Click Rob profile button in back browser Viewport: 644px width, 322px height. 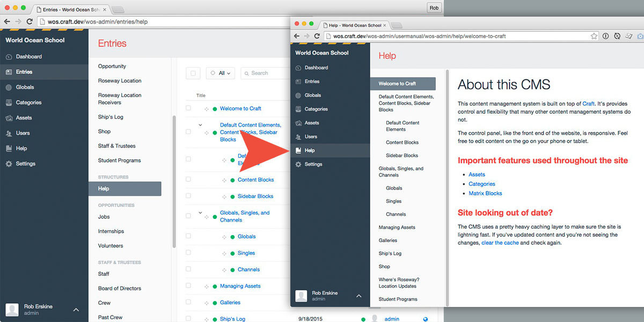434,8
